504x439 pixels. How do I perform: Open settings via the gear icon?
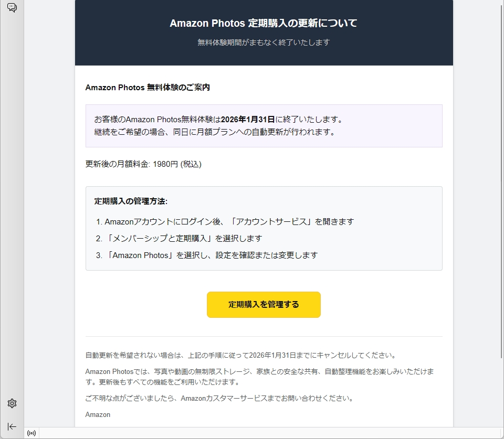click(12, 403)
